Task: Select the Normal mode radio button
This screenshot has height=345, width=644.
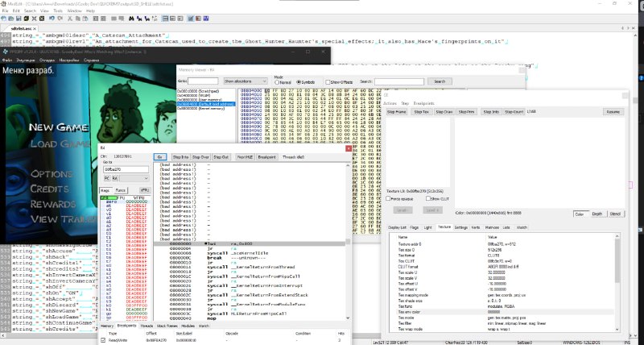Action: coord(277,82)
